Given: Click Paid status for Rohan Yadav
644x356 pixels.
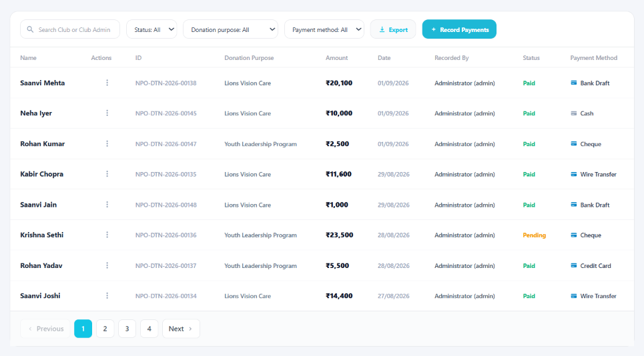Looking at the screenshot, I should pyautogui.click(x=529, y=266).
